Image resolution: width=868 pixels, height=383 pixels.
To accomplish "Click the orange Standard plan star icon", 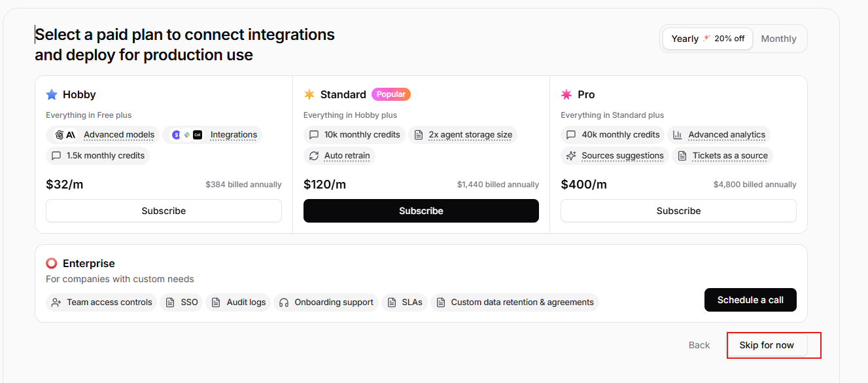I will point(309,95).
